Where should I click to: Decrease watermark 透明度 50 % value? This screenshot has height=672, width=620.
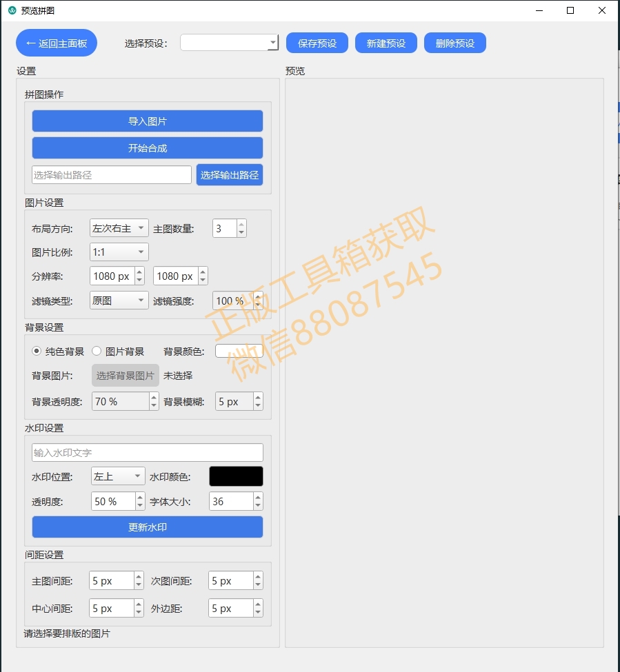[140, 506]
